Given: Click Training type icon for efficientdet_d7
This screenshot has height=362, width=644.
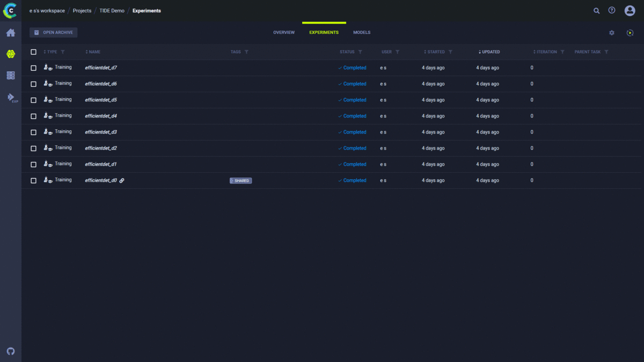Looking at the screenshot, I should 48,68.
